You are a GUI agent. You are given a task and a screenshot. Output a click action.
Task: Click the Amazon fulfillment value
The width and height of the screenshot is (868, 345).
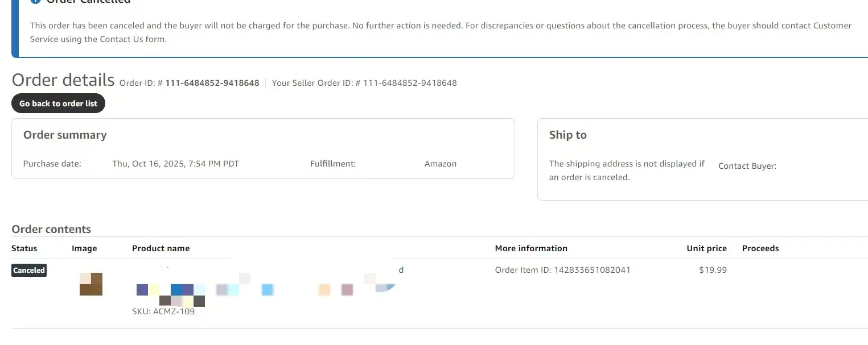pos(441,164)
